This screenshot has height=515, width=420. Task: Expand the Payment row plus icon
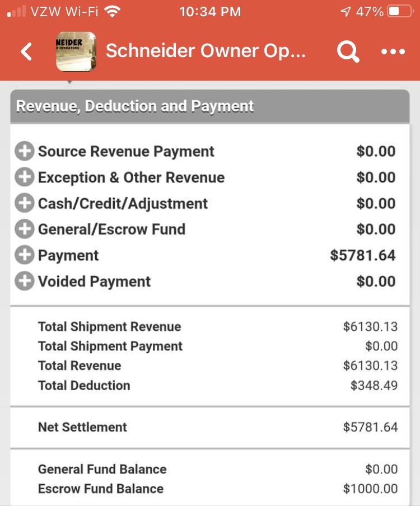coord(24,255)
